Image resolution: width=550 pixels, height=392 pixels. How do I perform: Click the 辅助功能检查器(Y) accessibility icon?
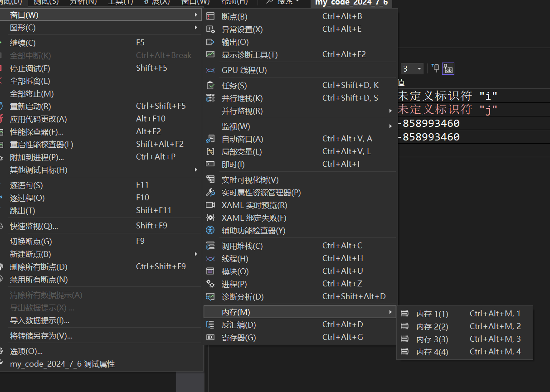pos(210,231)
